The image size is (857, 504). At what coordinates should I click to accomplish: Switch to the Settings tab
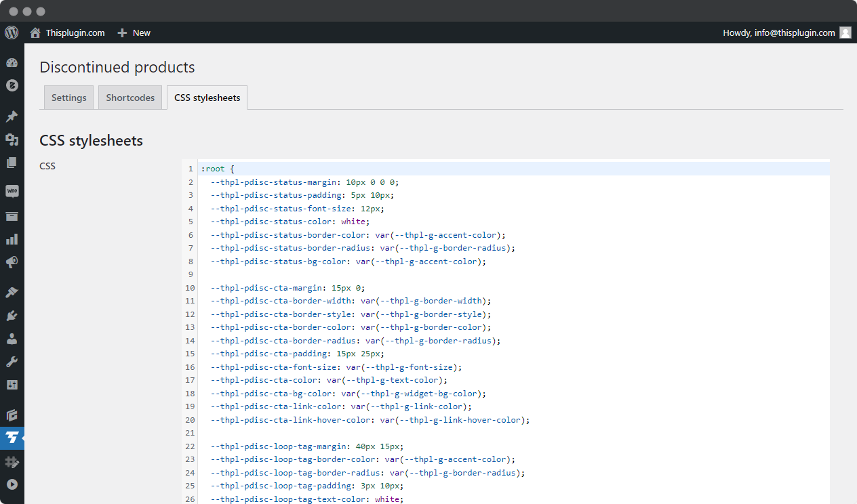click(69, 98)
